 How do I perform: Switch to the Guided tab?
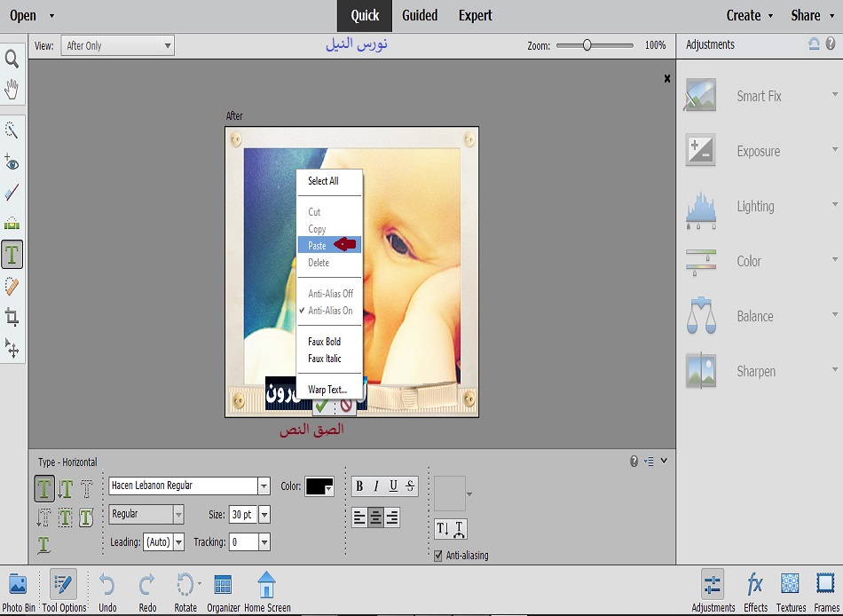(x=419, y=15)
